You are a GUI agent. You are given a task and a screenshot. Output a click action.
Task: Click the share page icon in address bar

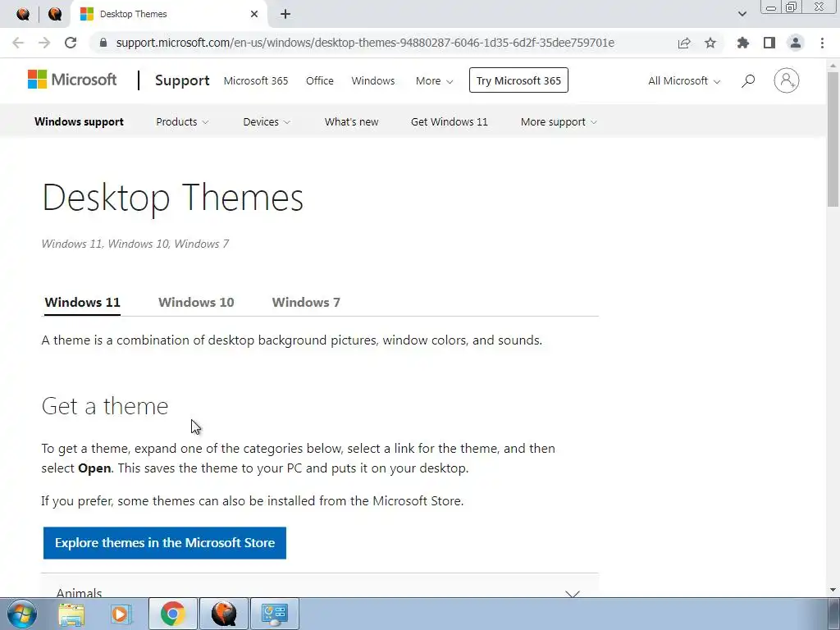(684, 43)
